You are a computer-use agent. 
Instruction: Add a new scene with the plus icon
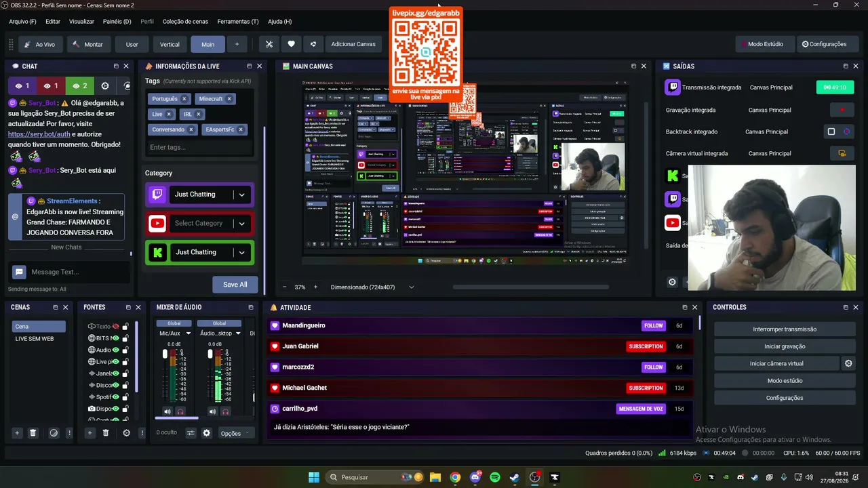[x=17, y=432]
